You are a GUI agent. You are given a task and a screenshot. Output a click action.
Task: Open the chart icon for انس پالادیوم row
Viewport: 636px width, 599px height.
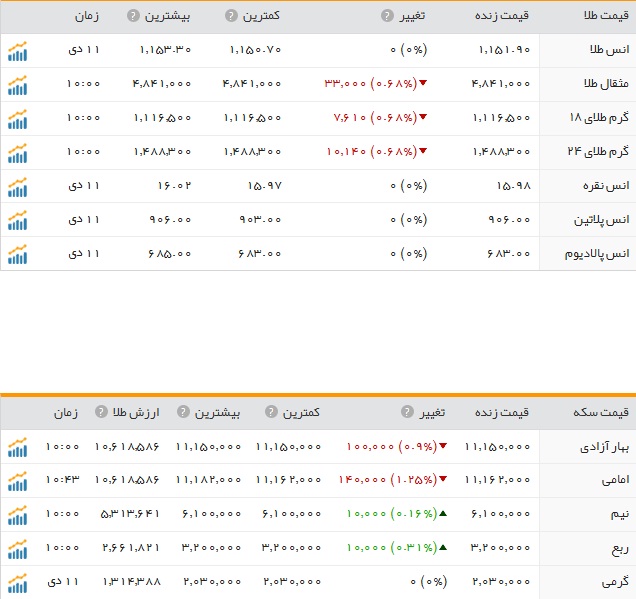17,254
